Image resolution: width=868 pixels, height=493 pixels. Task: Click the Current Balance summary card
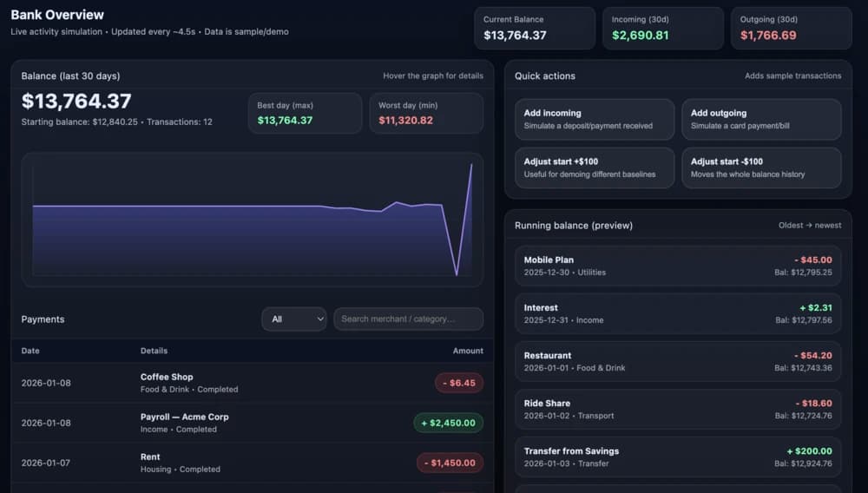pos(535,29)
